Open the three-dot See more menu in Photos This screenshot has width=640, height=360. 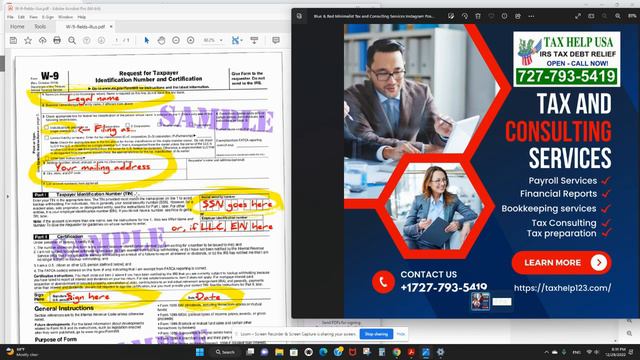click(x=531, y=16)
